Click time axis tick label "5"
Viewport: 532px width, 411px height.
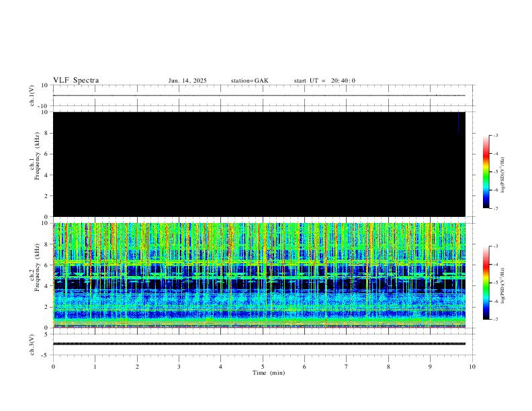[x=263, y=367]
